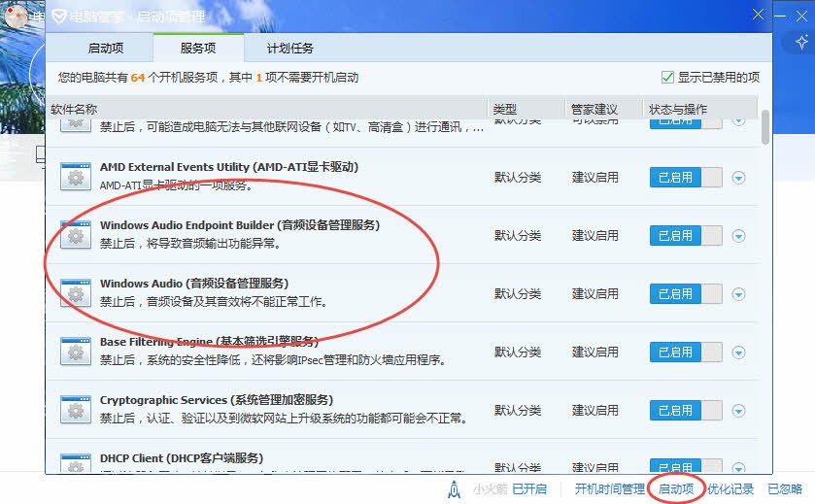Image resolution: width=815 pixels, height=504 pixels.
Task: Select the 服务项 tab
Action: [x=198, y=49]
